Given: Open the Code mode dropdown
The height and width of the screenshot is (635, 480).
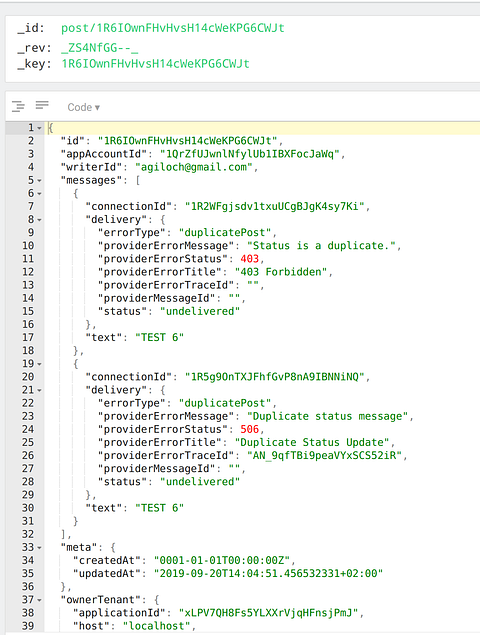Looking at the screenshot, I should tap(83, 107).
